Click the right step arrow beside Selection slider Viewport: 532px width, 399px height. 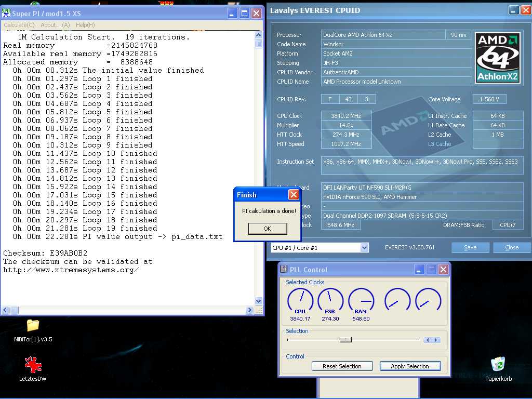436,340
